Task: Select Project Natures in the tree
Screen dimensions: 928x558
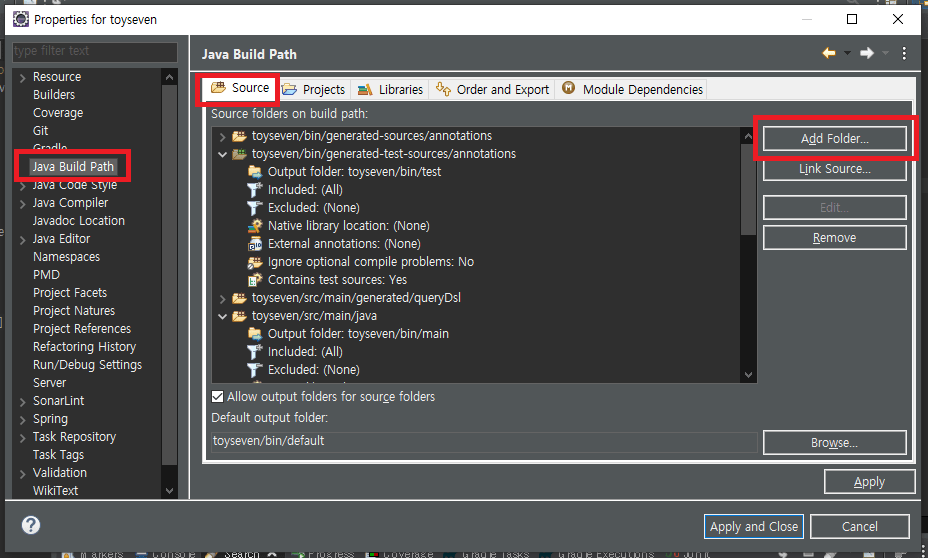Action: tap(74, 311)
